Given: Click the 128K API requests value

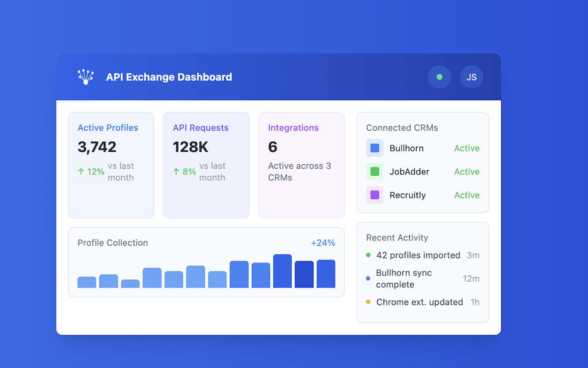Looking at the screenshot, I should [x=191, y=147].
